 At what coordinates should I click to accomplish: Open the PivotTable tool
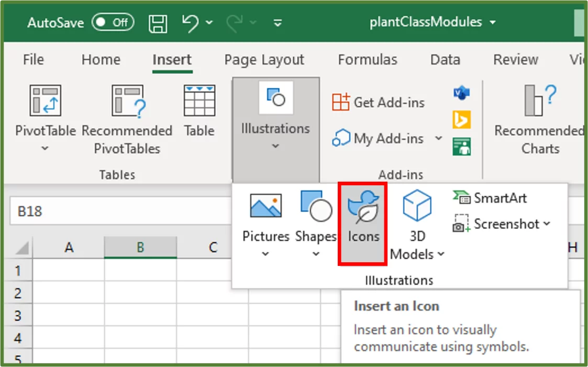coord(45,118)
